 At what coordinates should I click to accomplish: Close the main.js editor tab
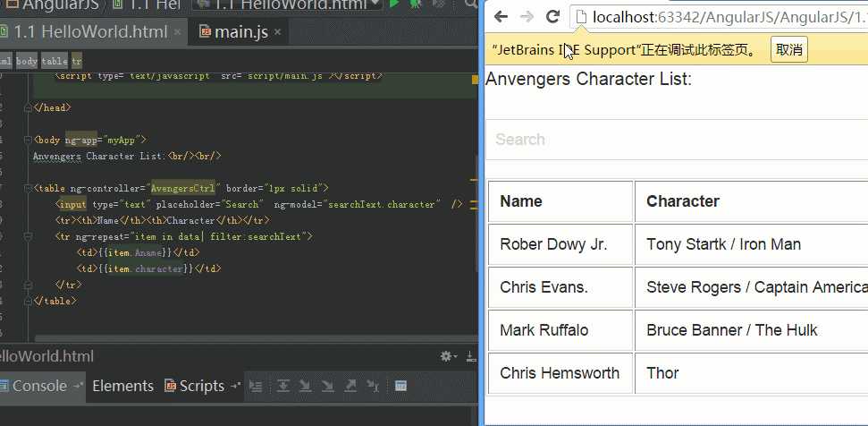(277, 32)
